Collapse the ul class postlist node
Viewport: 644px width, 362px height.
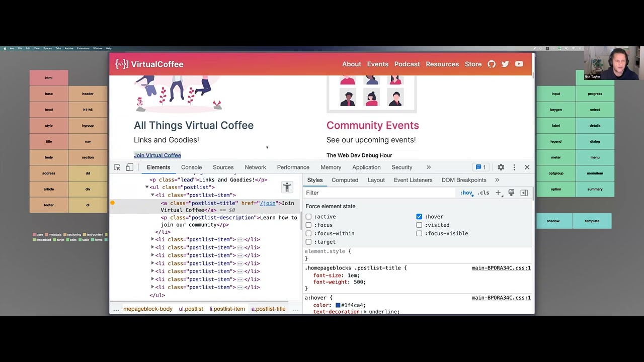[x=147, y=188]
